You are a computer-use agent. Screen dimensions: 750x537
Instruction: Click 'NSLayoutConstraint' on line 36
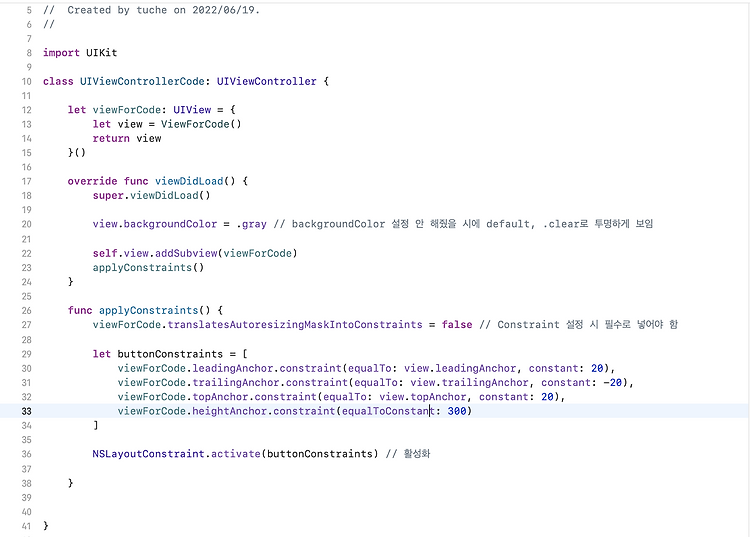coord(148,454)
